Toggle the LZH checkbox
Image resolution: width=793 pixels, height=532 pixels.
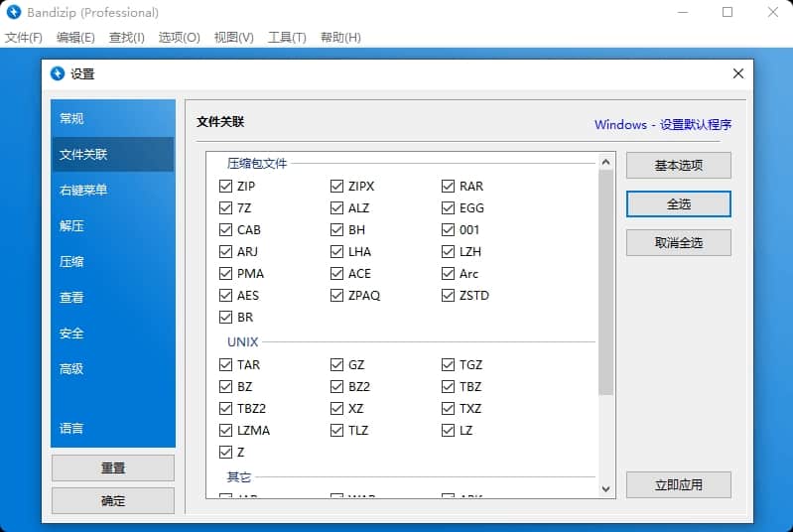448,251
